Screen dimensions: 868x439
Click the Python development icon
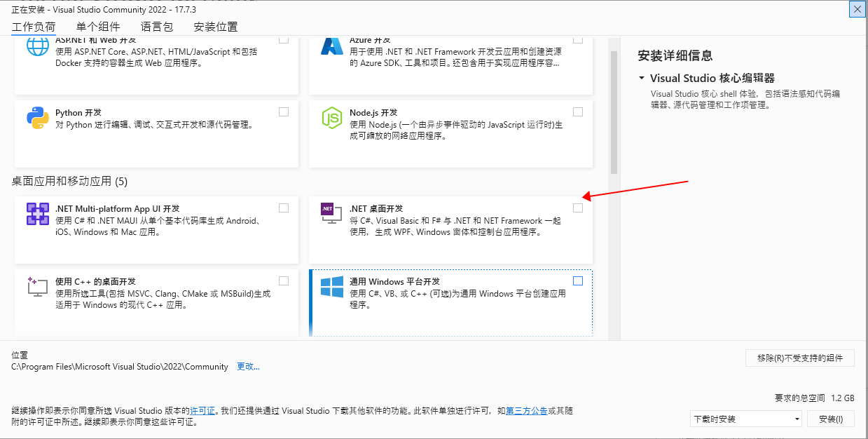click(38, 118)
